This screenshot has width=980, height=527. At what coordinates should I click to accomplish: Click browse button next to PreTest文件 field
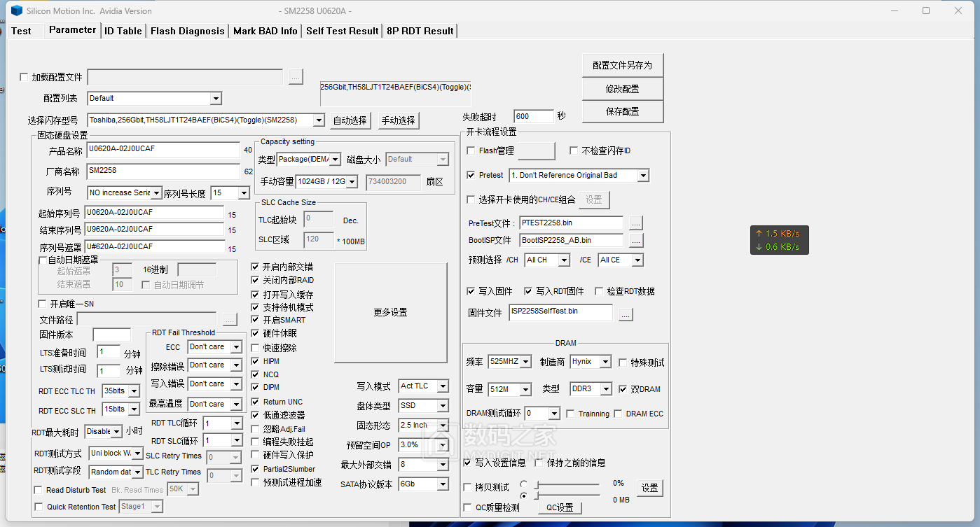[x=635, y=223]
